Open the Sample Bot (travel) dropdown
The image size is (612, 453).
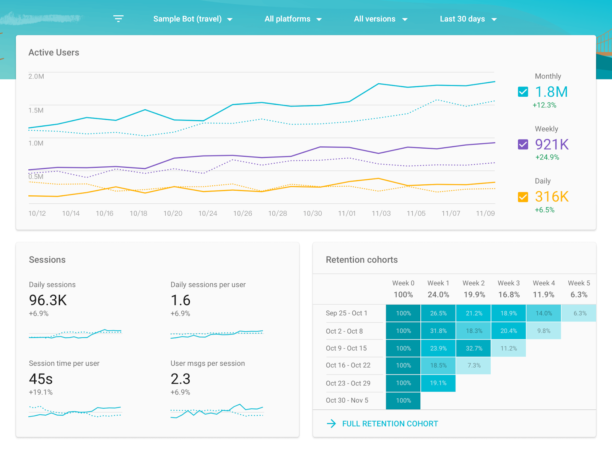pos(192,19)
